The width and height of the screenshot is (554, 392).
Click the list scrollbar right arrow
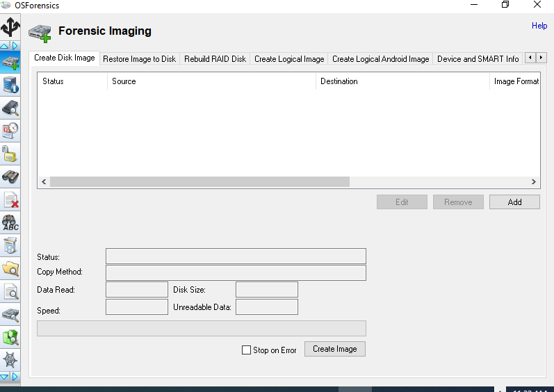click(x=534, y=182)
